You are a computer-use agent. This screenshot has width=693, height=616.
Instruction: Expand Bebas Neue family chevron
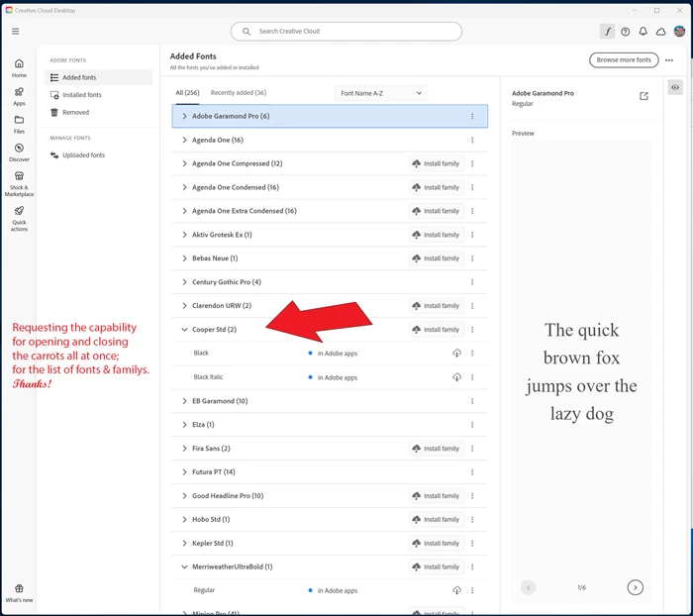coord(184,258)
